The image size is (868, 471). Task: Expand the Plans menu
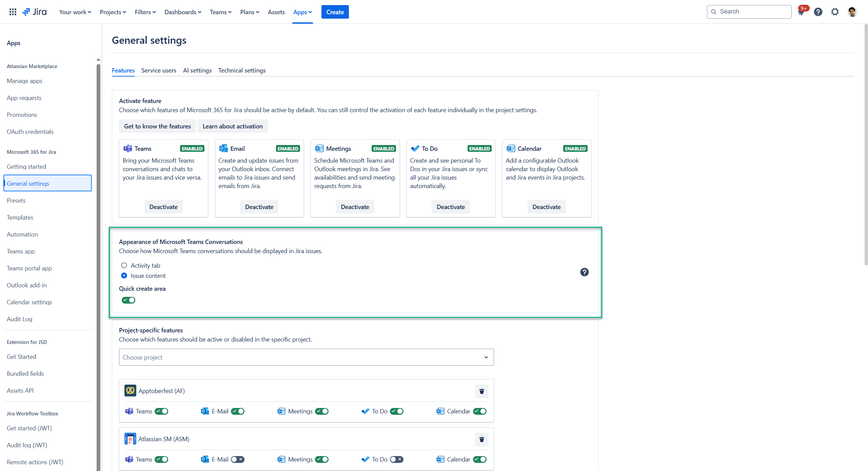point(250,12)
